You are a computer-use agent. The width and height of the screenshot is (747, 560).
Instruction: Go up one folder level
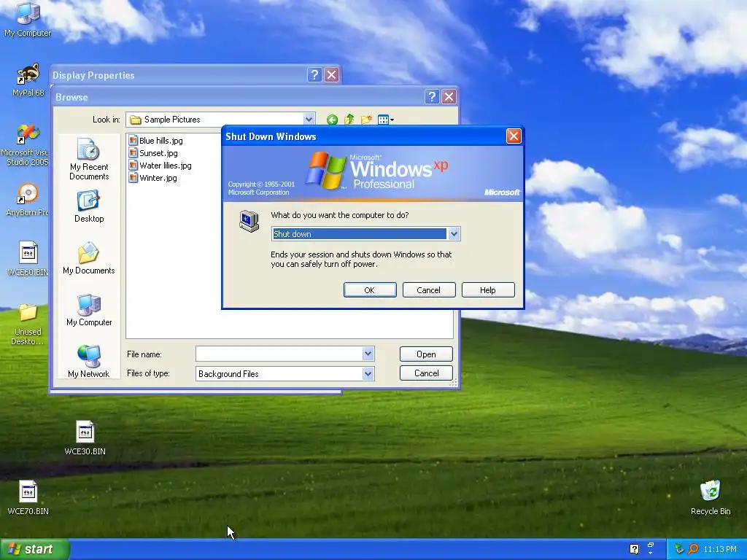pos(349,120)
